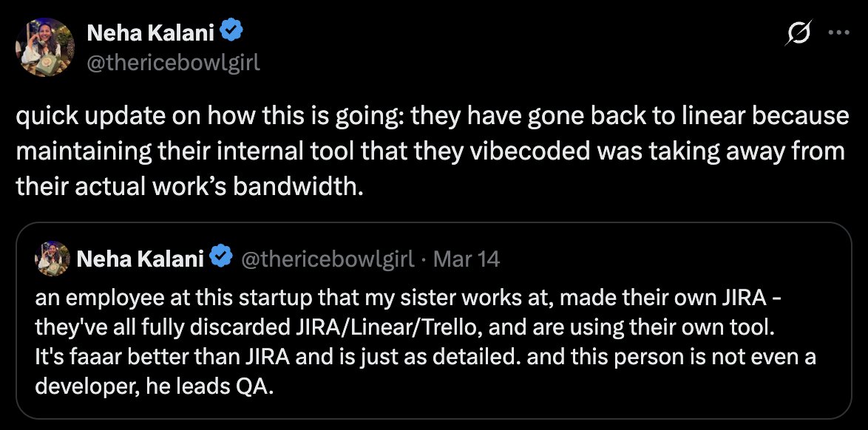This screenshot has width=868, height=430.
Task: Click 'their actual work's bandwidth.' text line
Action: 190,187
